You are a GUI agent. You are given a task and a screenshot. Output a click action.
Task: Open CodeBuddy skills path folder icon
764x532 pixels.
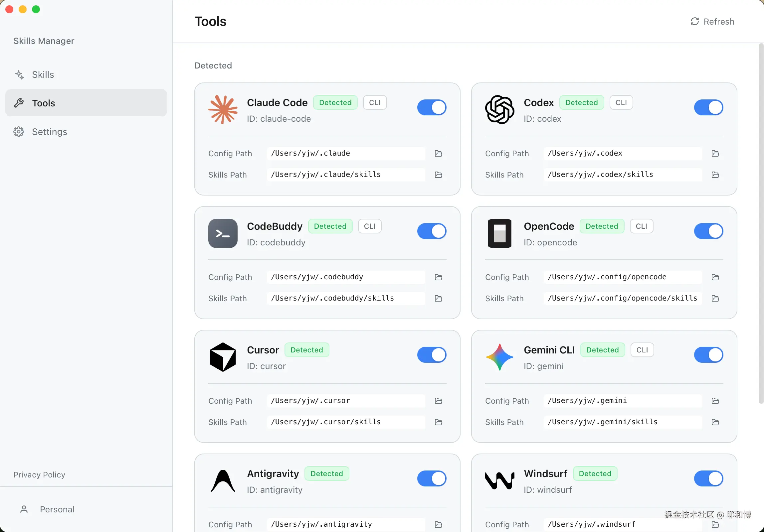click(x=438, y=299)
